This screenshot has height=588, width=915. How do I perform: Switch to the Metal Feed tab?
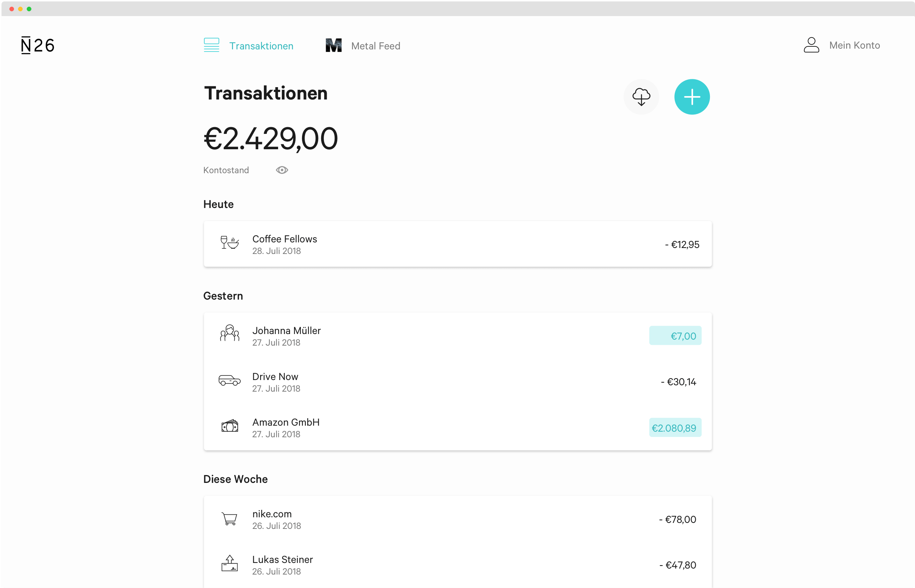tap(375, 46)
